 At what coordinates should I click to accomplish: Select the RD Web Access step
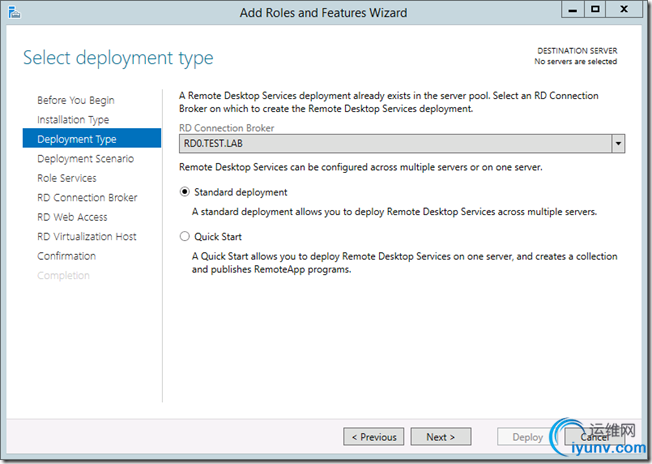pyautogui.click(x=72, y=217)
